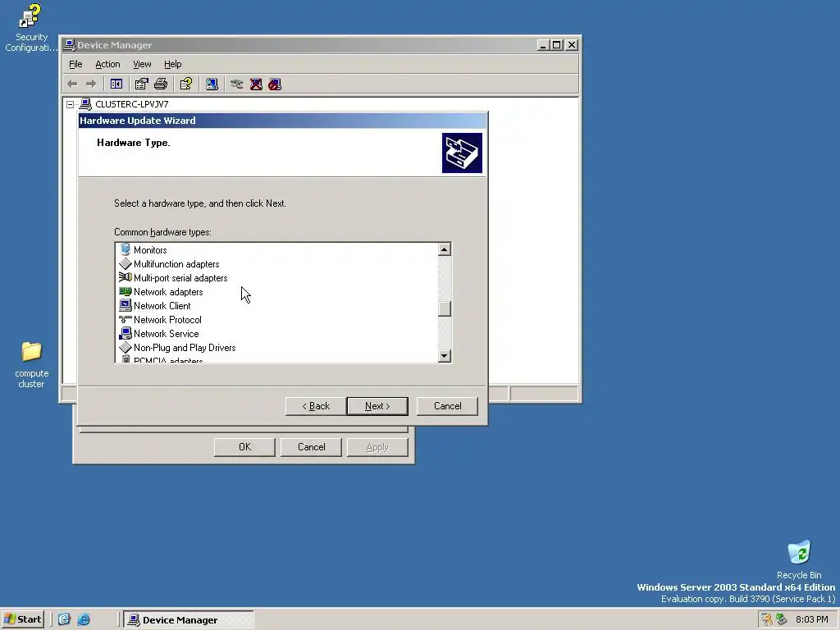Click Next in Hardware Update Wizard
Viewport: 840px width, 630px height.
point(377,406)
